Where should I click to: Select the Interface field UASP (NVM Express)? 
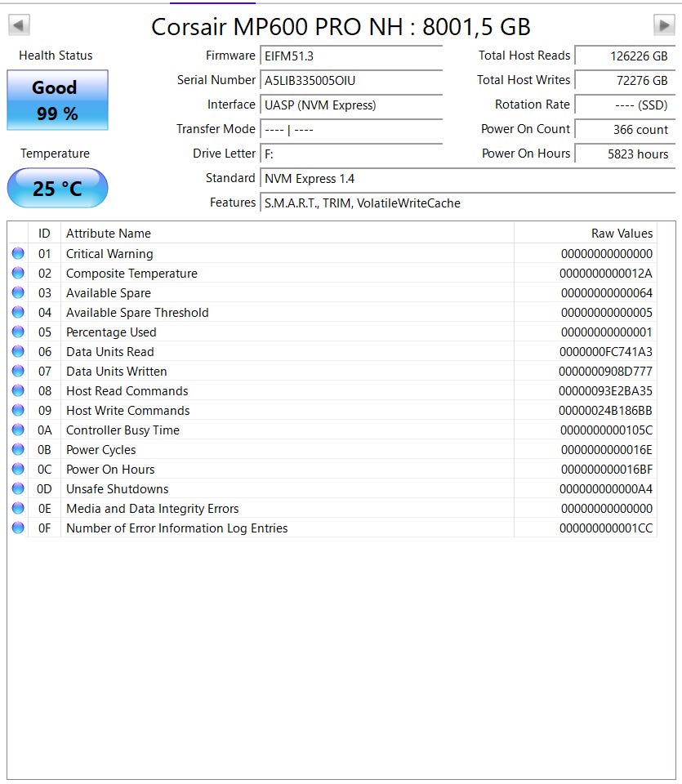pyautogui.click(x=351, y=105)
